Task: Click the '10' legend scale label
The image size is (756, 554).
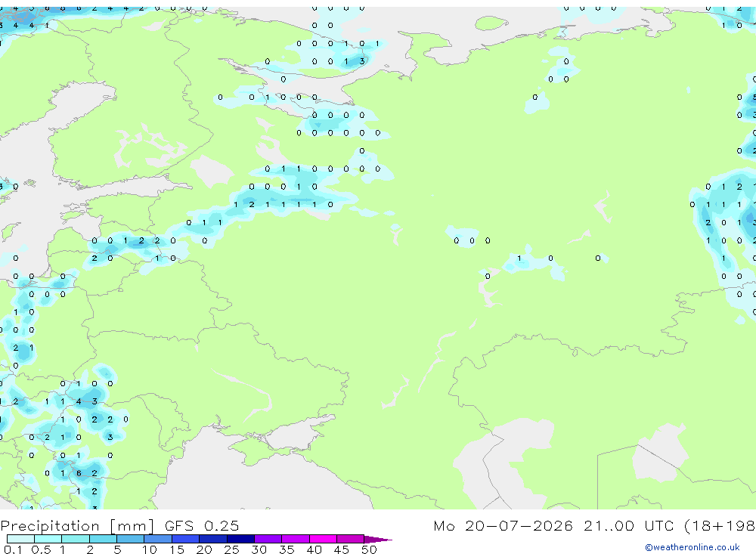Action: click(x=150, y=549)
